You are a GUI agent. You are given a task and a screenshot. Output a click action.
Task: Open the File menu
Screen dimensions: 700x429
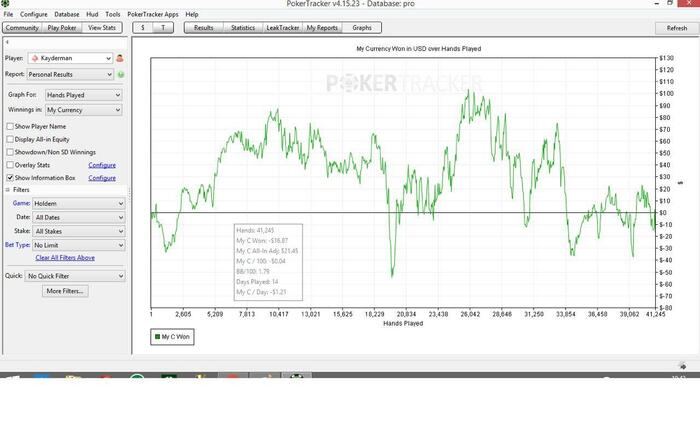click(8, 14)
